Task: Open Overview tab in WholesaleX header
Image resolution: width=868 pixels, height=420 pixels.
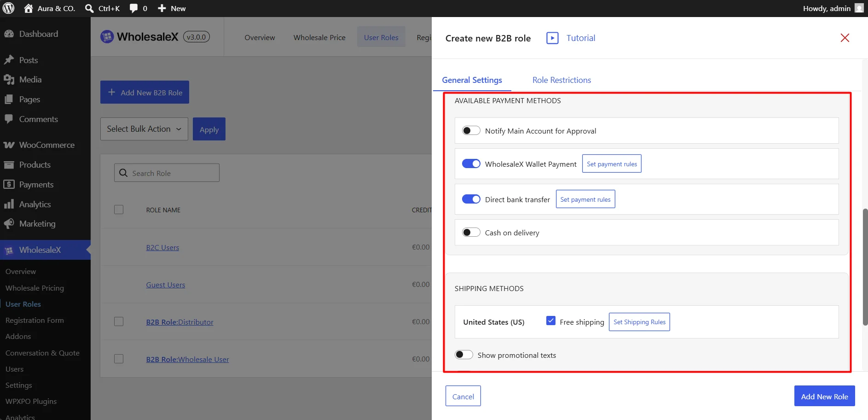Action: tap(260, 37)
